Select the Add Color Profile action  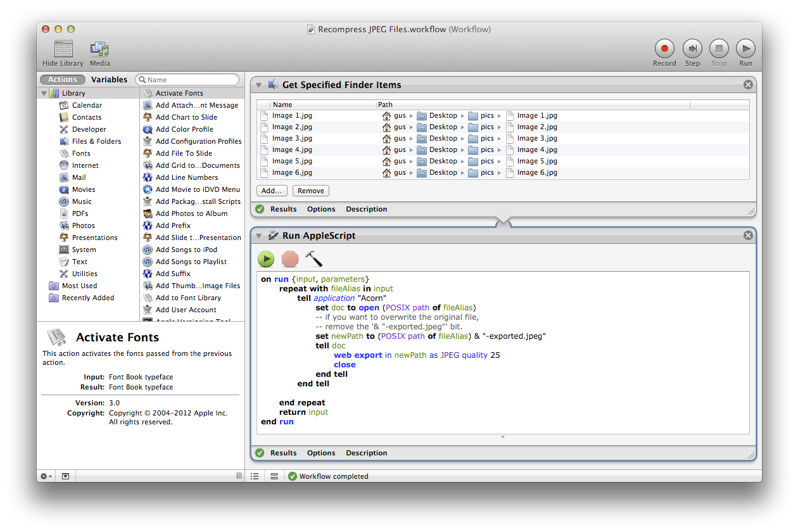pyautogui.click(x=192, y=129)
